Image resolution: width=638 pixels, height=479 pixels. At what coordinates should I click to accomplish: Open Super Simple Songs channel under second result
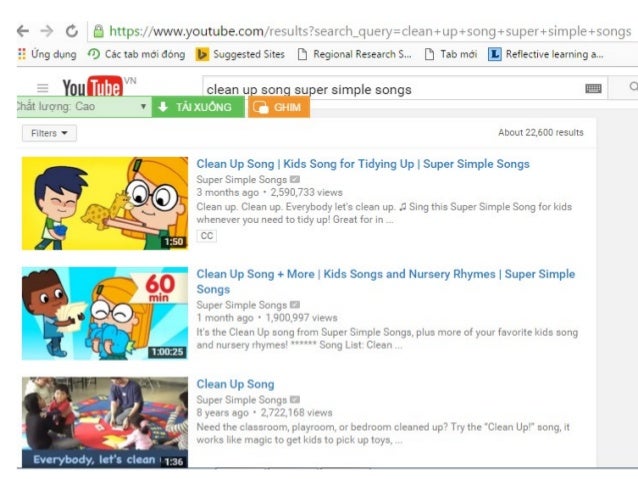click(242, 305)
